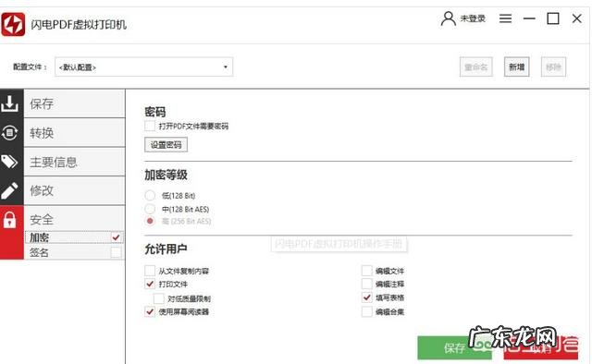The height and width of the screenshot is (364, 592).
Task: Check the 签名 enable checkbox
Action: [116, 252]
